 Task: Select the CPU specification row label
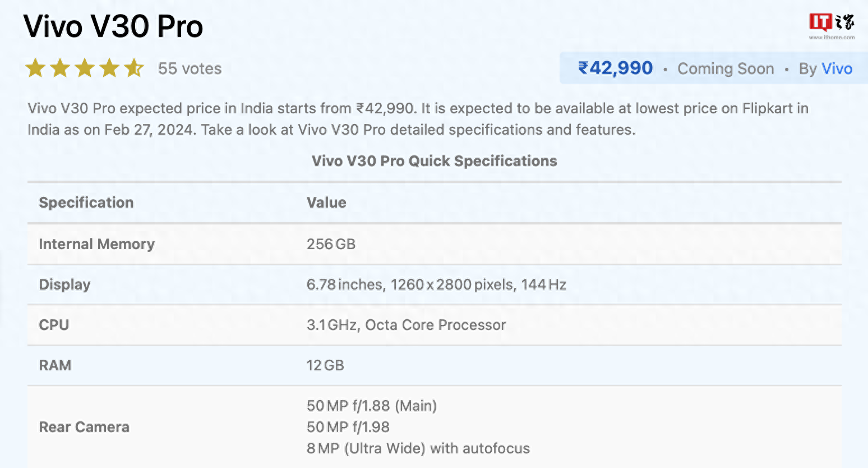[54, 325]
